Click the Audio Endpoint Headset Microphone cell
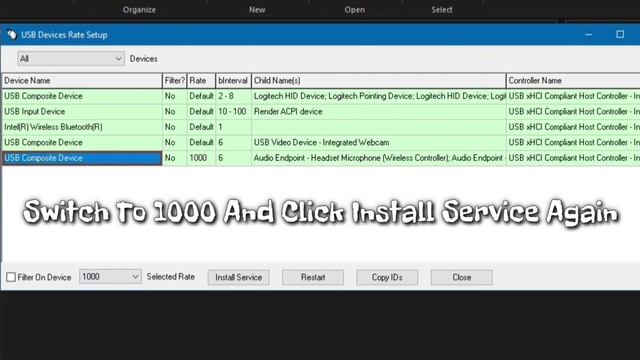 point(379,158)
